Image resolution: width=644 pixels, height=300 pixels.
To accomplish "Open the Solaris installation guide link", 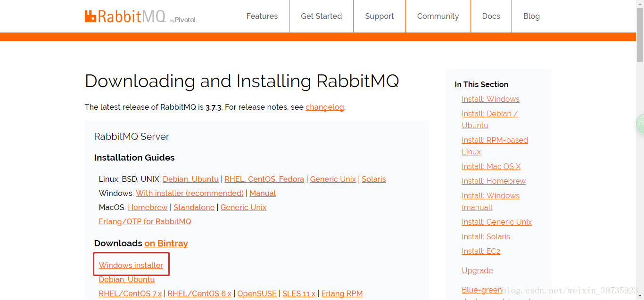I will point(374,179).
